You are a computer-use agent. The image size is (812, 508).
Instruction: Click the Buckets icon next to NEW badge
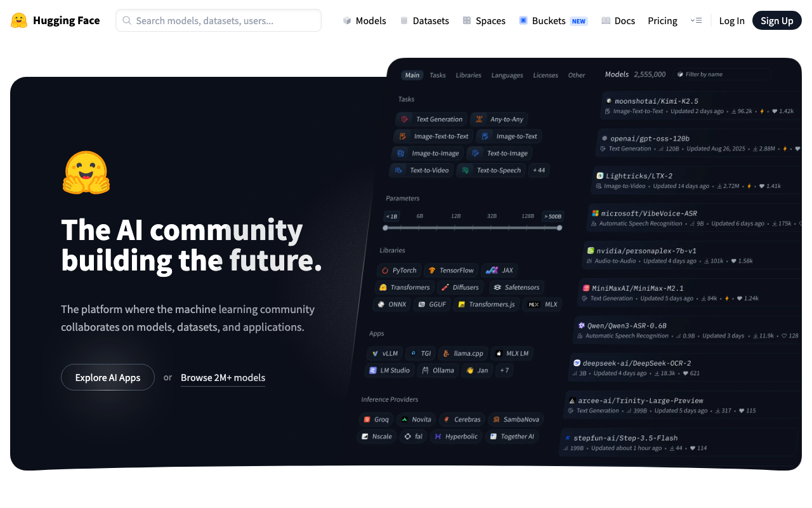523,20
